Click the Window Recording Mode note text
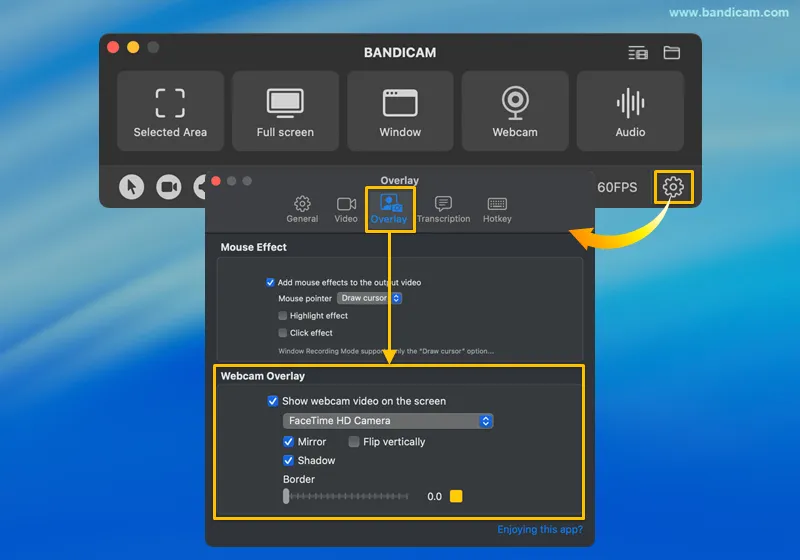Screen dimensions: 800x560 (x=386, y=351)
